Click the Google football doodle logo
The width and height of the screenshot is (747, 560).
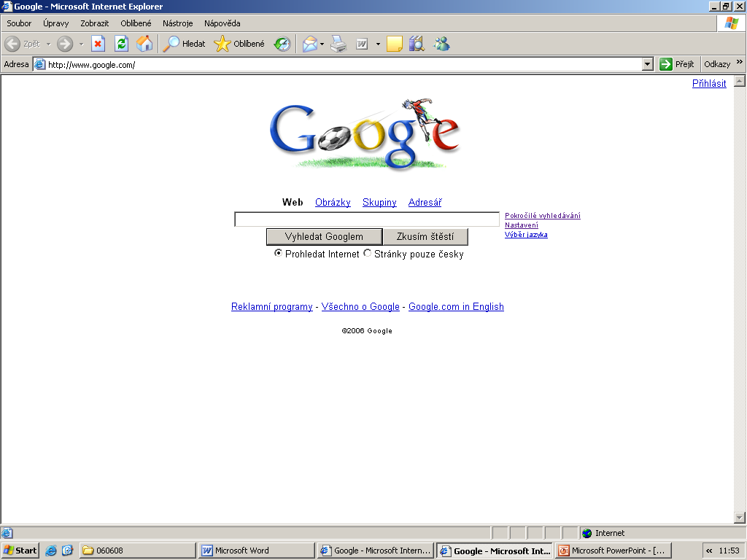point(365,134)
